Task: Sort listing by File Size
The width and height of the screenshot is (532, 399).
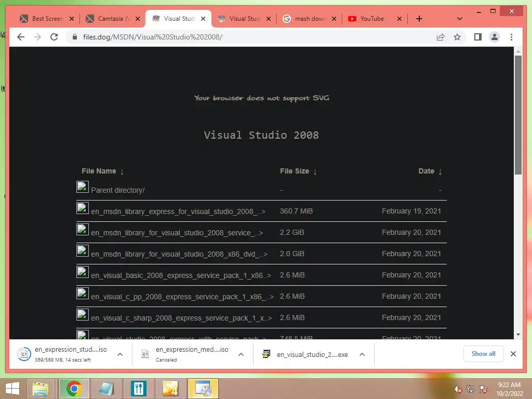Action: click(298, 171)
